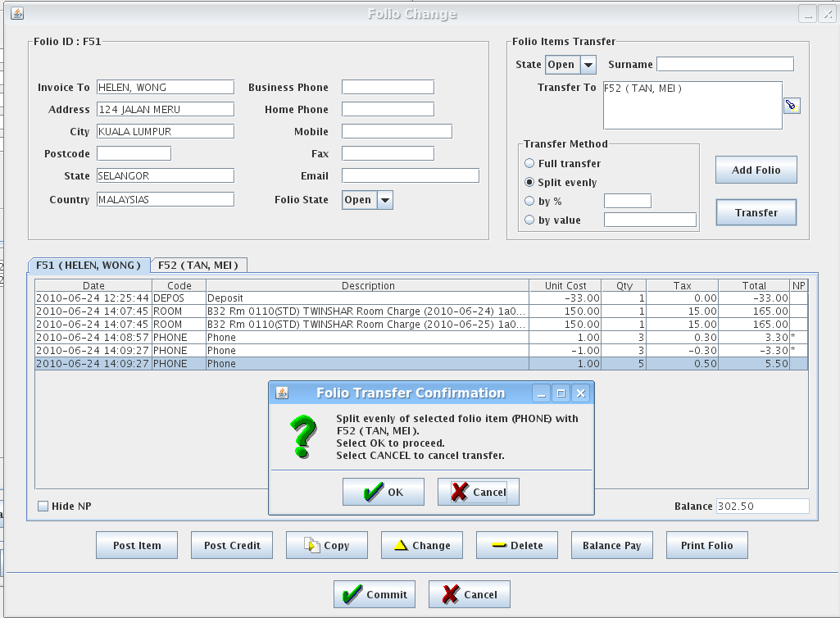Click the green question mark icon
Image resolution: width=840 pixels, height=618 pixels.
coord(303,436)
